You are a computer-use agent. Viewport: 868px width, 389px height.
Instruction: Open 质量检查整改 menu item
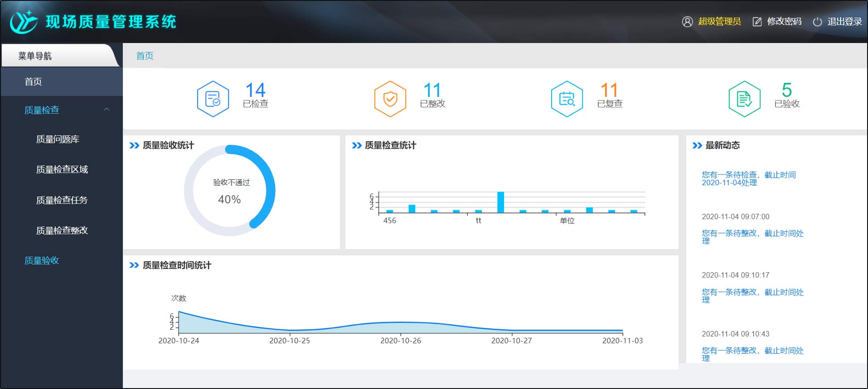click(x=62, y=231)
